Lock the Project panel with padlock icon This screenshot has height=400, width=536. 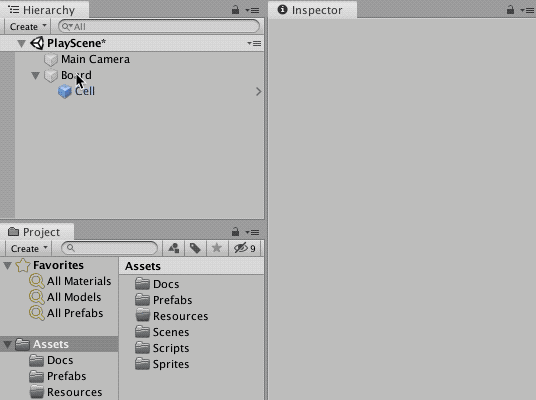[235, 232]
